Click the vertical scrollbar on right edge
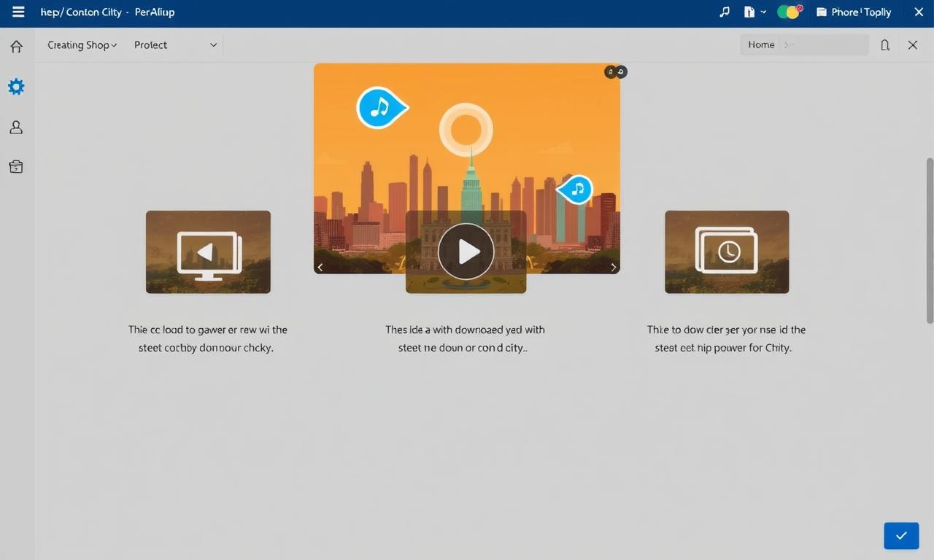The height and width of the screenshot is (560, 934). (x=929, y=241)
